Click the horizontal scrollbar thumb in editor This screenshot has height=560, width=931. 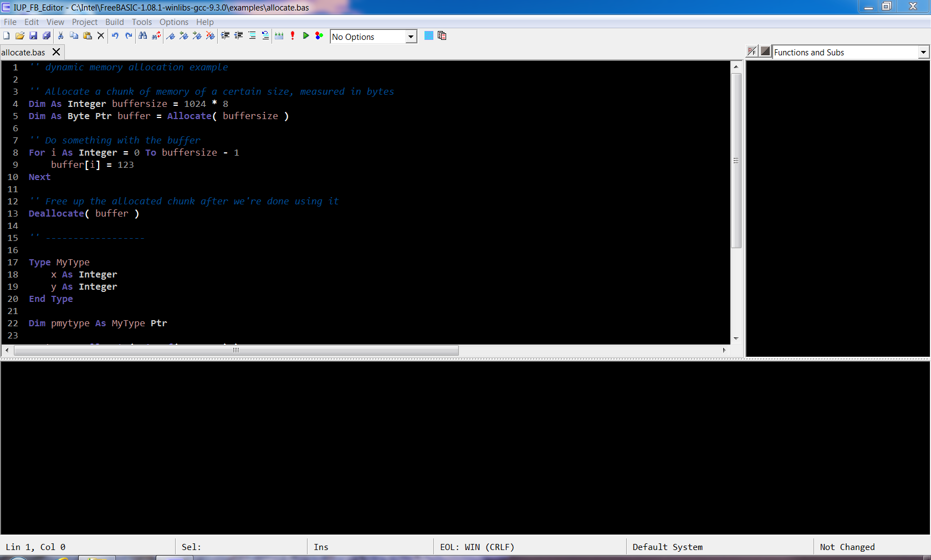pyautogui.click(x=236, y=350)
